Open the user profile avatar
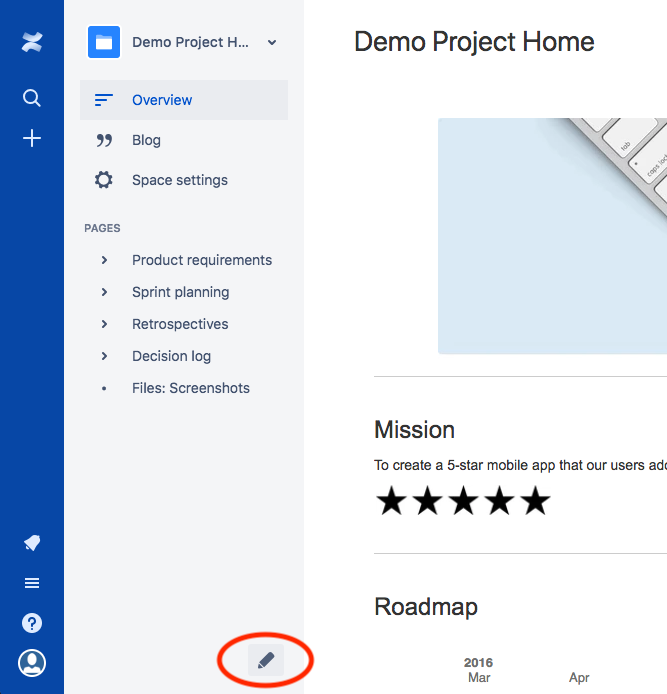Viewport: 667px width, 694px height. pyautogui.click(x=32, y=663)
